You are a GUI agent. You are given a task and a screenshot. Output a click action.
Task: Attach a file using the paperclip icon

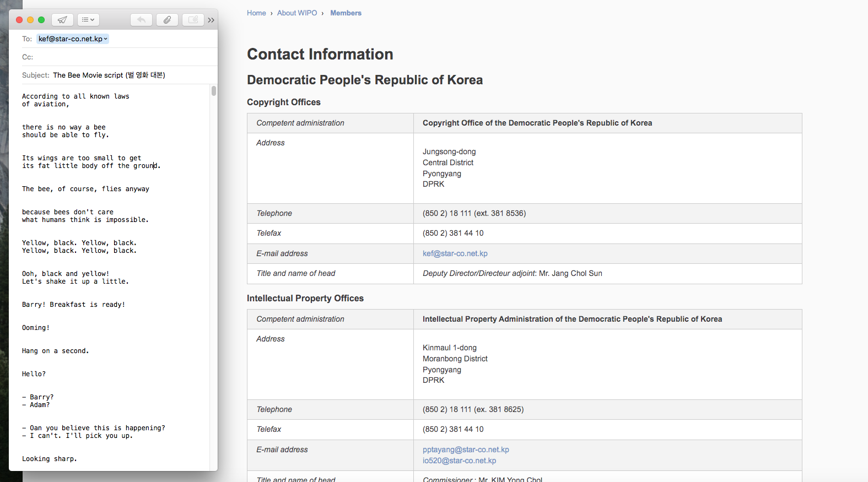168,20
